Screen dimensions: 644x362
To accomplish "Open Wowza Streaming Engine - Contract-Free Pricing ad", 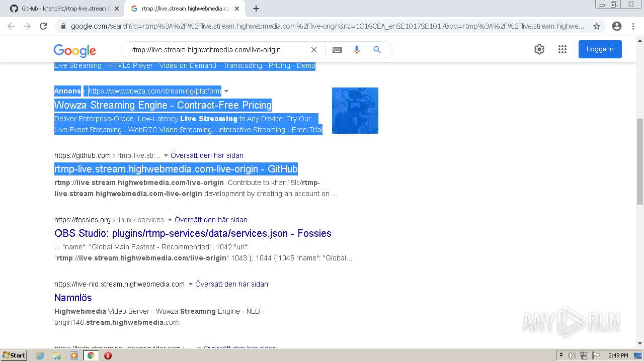I will coord(163,105).
